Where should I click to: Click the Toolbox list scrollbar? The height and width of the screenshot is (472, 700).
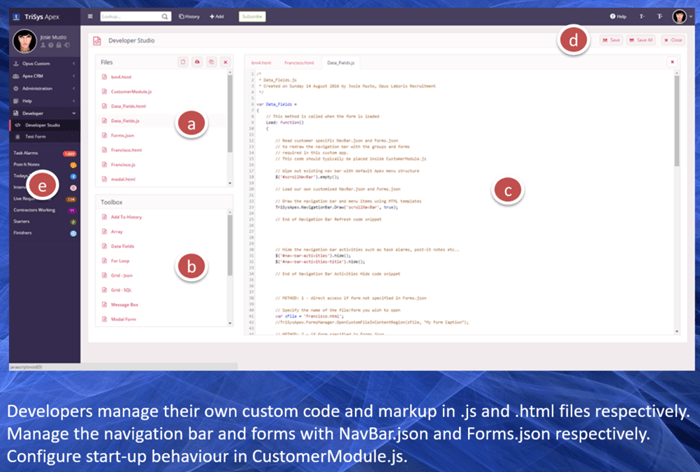[x=230, y=245]
